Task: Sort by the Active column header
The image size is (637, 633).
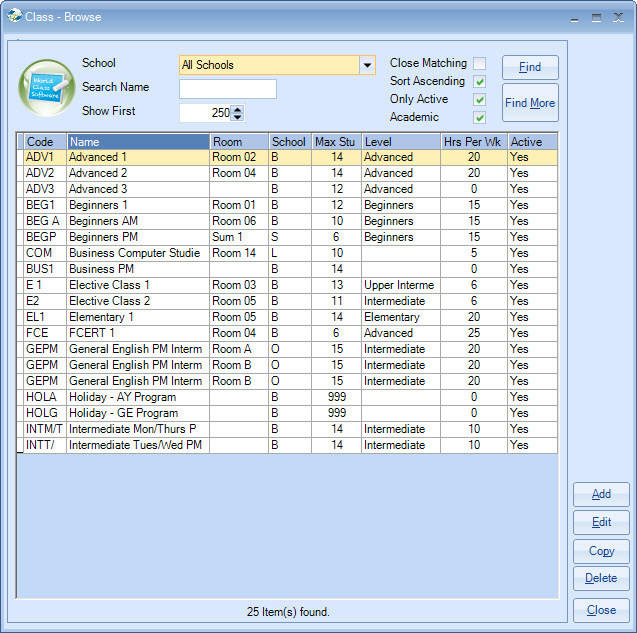Action: point(532,142)
